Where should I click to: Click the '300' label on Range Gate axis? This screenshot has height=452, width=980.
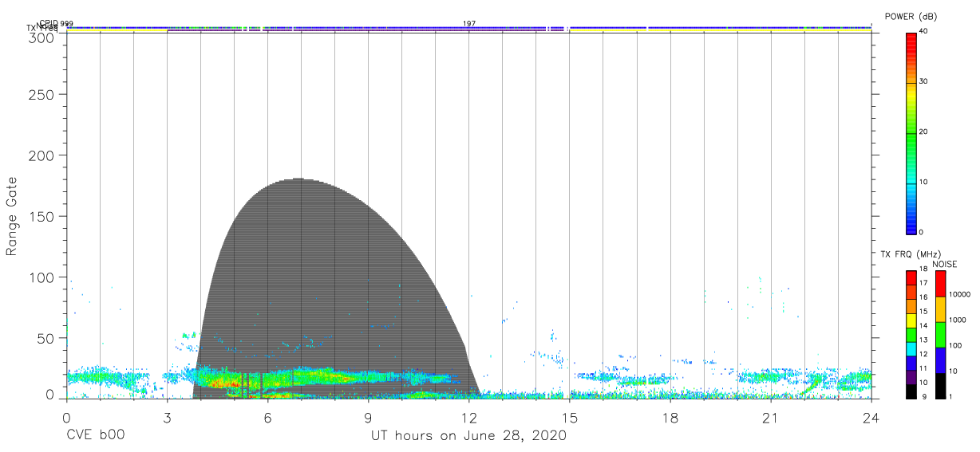pyautogui.click(x=41, y=37)
